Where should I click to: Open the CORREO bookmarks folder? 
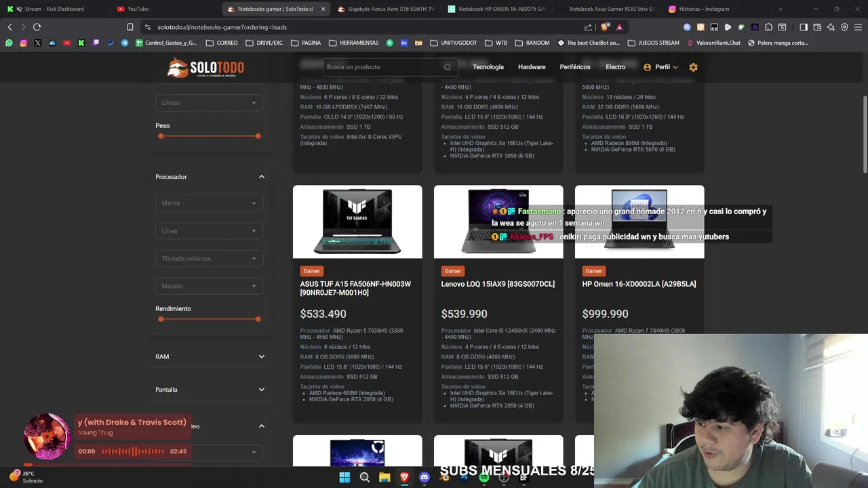(x=221, y=43)
